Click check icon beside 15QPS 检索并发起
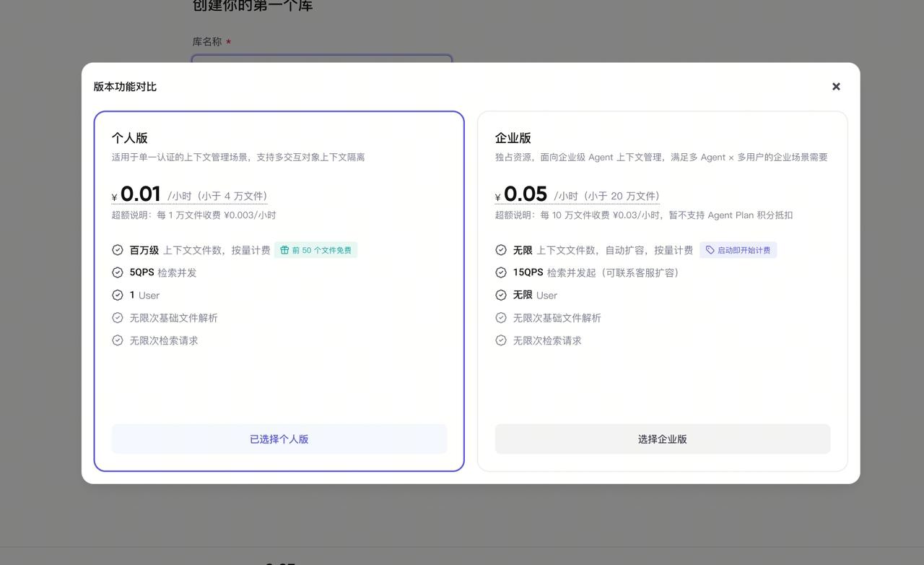This screenshot has height=565, width=924. click(x=501, y=272)
